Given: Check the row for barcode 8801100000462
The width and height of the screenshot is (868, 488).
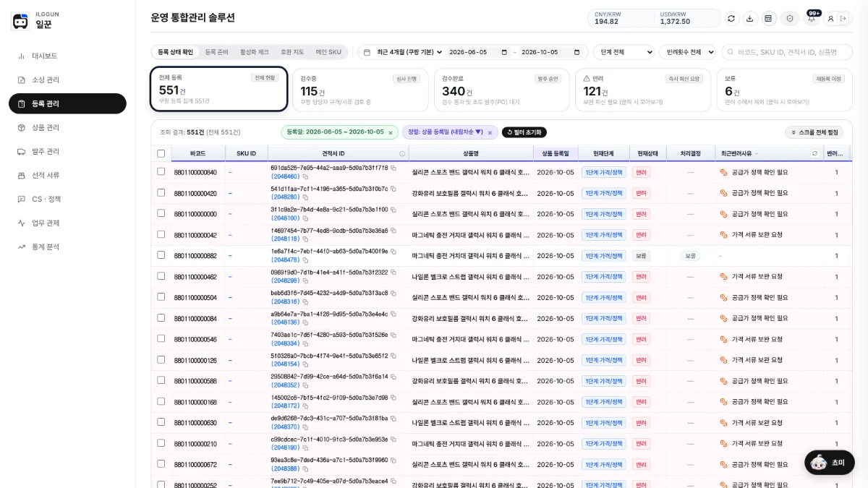Looking at the screenshot, I should click(x=161, y=275).
